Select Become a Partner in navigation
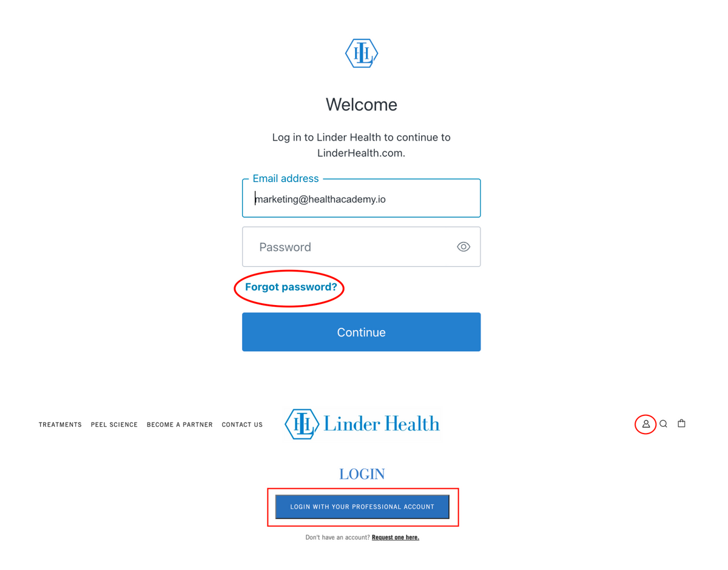 180,424
